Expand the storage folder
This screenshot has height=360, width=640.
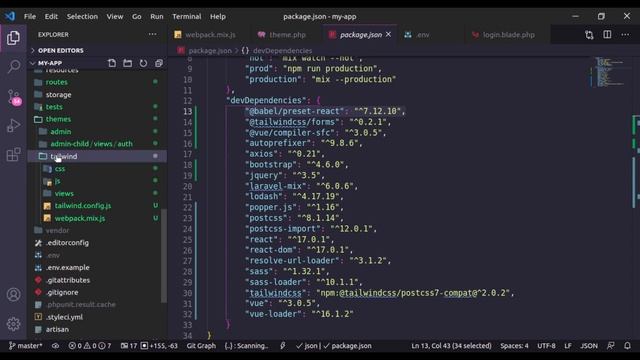click(97, 95)
